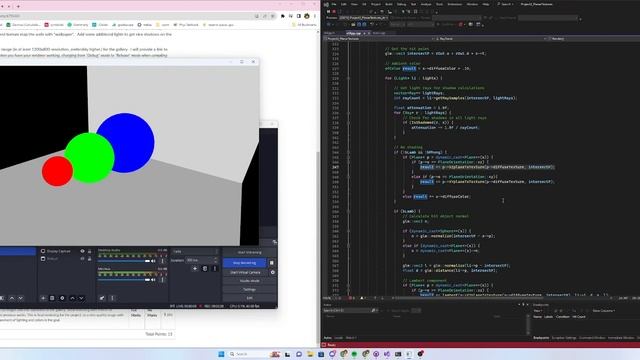The height and width of the screenshot is (360, 640).
Task: Move selected source up in OBS
Action: pos(72,298)
